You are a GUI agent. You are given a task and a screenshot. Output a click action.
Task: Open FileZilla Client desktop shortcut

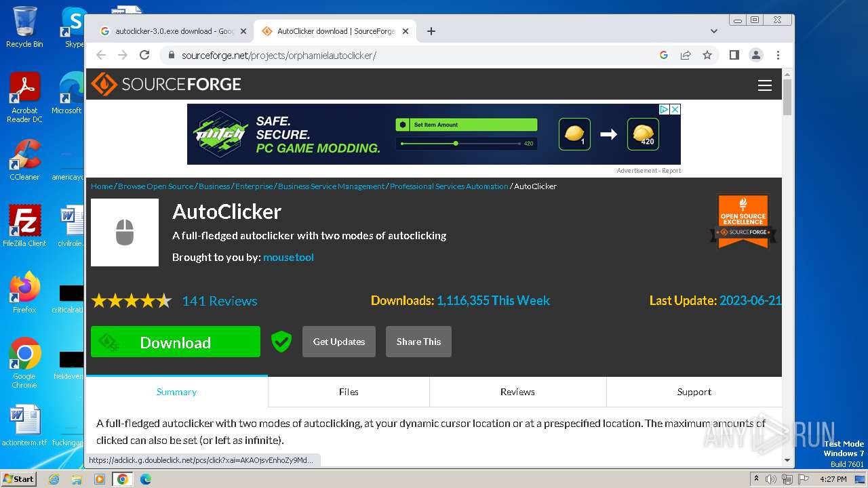point(24,226)
